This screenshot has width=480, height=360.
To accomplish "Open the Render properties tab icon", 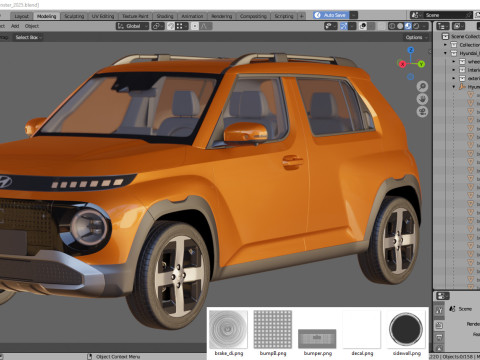I will tap(439, 325).
